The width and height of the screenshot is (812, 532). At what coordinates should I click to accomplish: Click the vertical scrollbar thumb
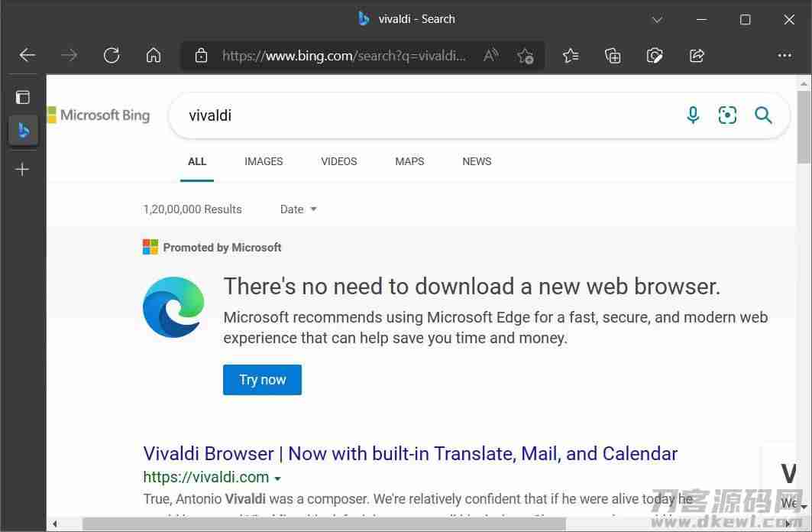804,127
